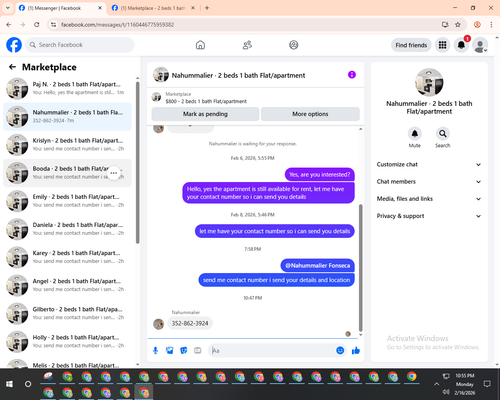Open Paj N. conversation
This screenshot has height=400, width=500.
[67, 88]
